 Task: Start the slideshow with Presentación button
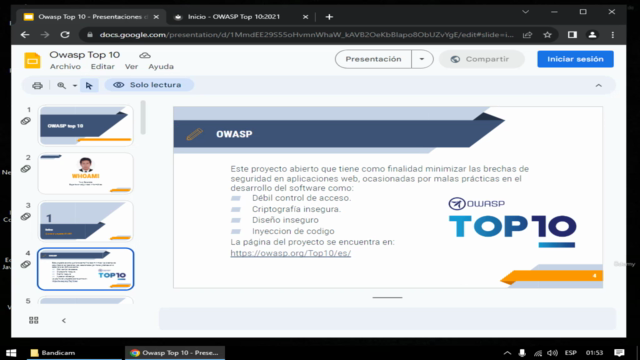pos(373,59)
